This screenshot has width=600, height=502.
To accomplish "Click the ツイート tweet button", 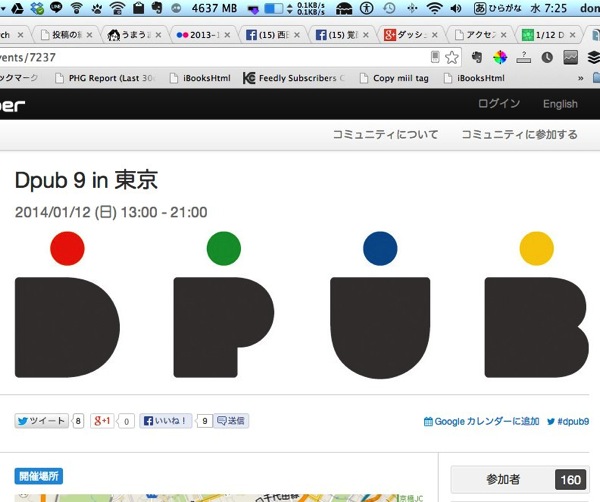I will click(42, 421).
